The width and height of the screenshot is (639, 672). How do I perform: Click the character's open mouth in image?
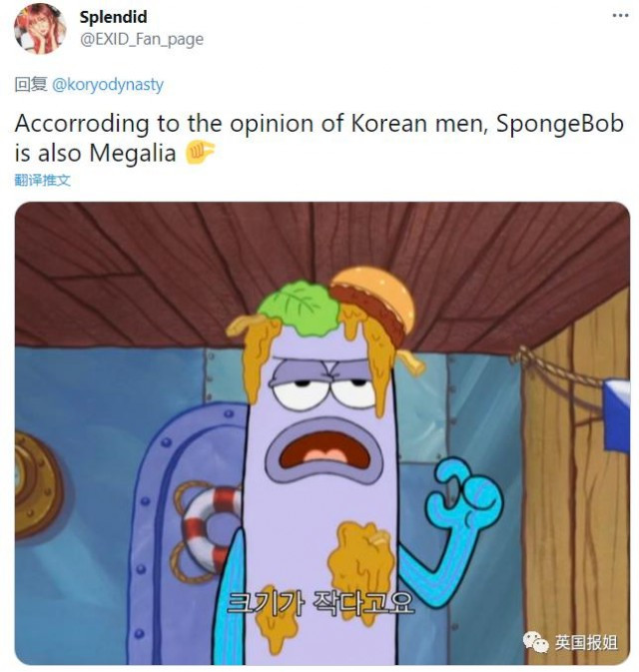tap(324, 451)
